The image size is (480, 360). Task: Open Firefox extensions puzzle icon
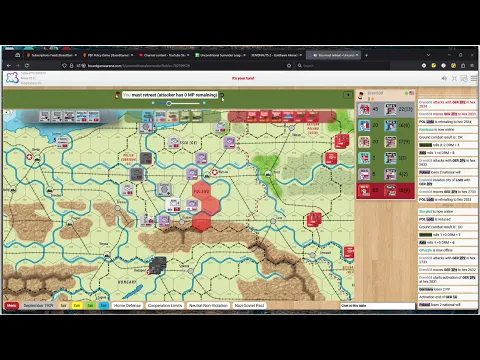(x=463, y=66)
